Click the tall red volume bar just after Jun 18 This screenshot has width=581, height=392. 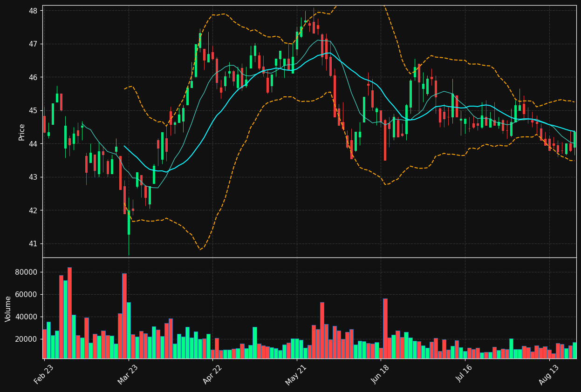coord(385,329)
